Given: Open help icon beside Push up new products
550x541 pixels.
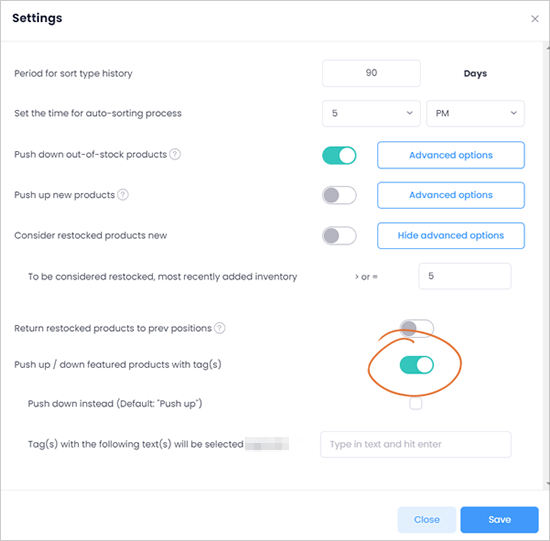Looking at the screenshot, I should (123, 194).
